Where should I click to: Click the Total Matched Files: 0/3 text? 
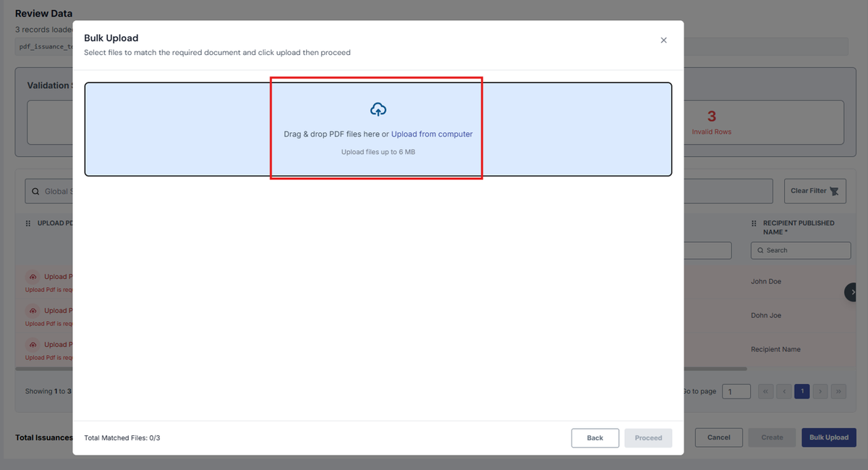[122, 438]
